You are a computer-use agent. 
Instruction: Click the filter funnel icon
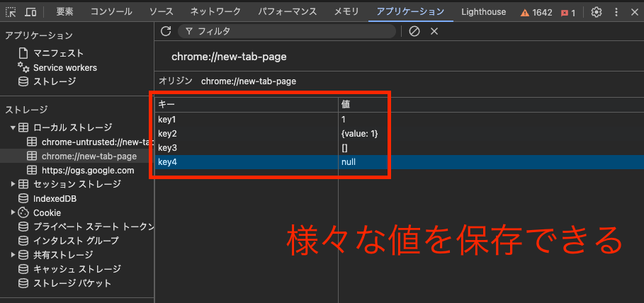tap(189, 31)
